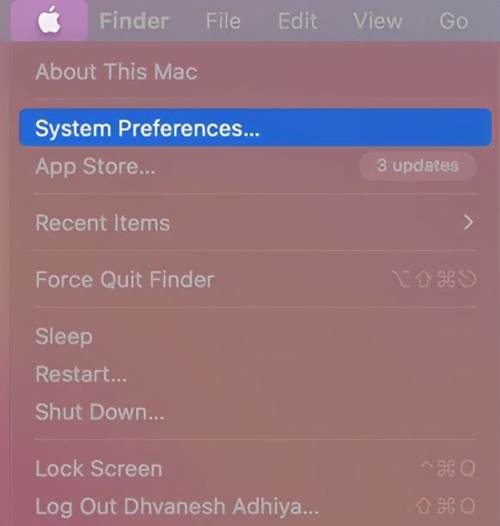500x526 pixels.
Task: Click the Force Quit keyboard shortcut symbols
Action: click(434, 279)
